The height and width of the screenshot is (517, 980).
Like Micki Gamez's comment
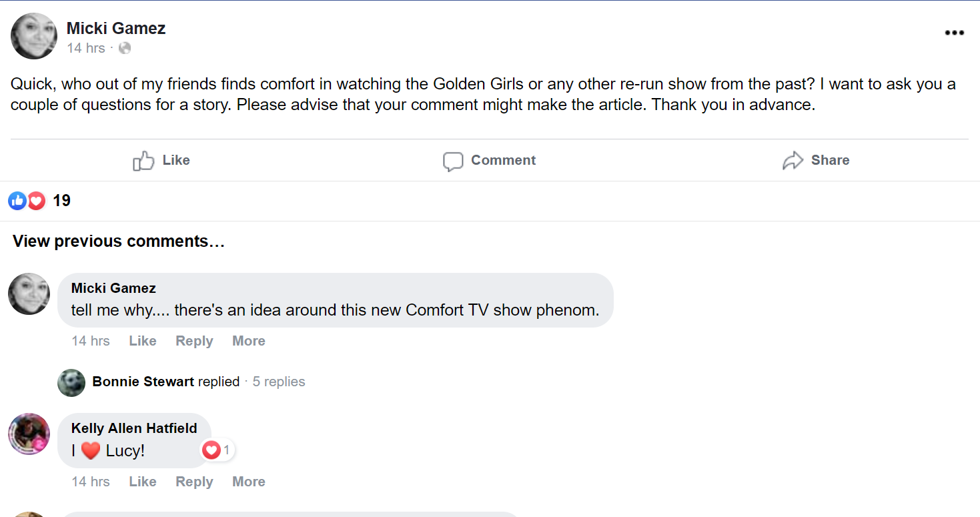point(143,341)
